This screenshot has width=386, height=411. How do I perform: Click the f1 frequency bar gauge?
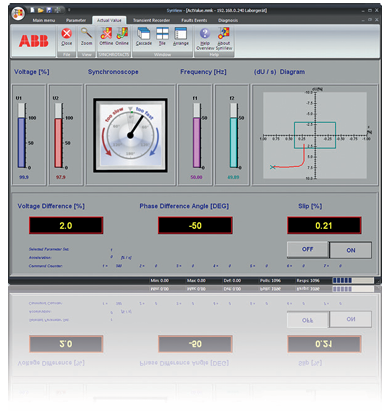pos(197,135)
